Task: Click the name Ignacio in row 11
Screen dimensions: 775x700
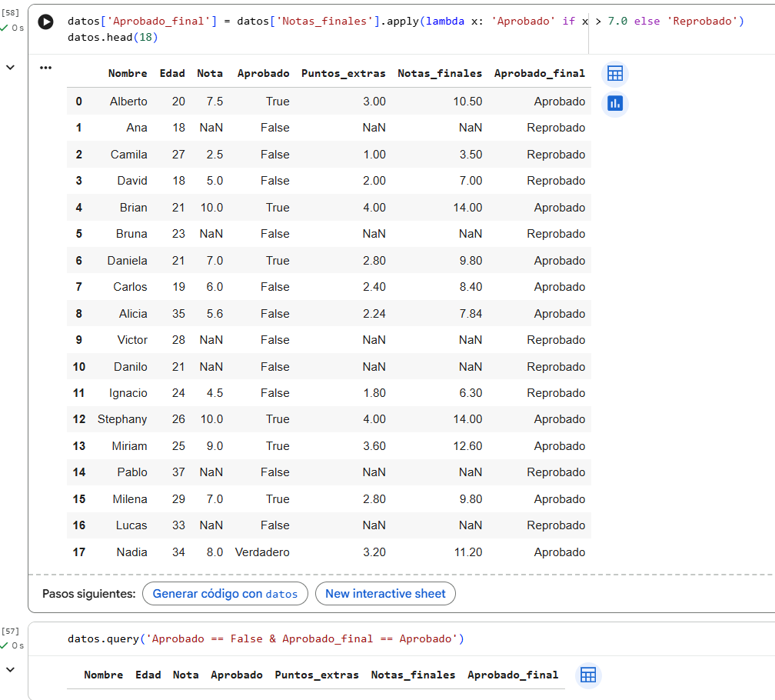Action: coord(128,394)
